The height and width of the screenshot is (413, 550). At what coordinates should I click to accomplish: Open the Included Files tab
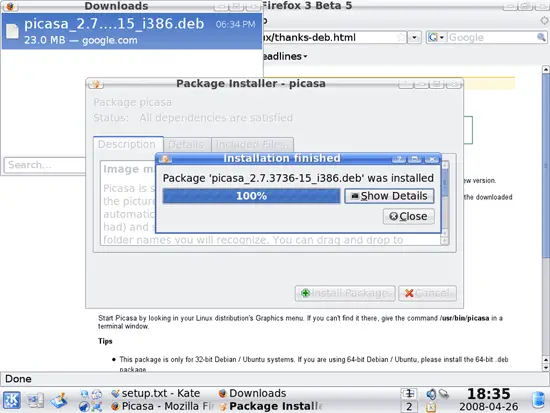[x=253, y=145]
